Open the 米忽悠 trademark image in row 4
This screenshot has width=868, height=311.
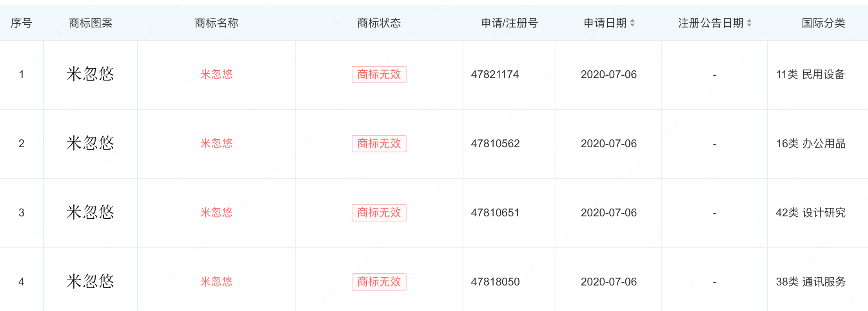tap(90, 282)
